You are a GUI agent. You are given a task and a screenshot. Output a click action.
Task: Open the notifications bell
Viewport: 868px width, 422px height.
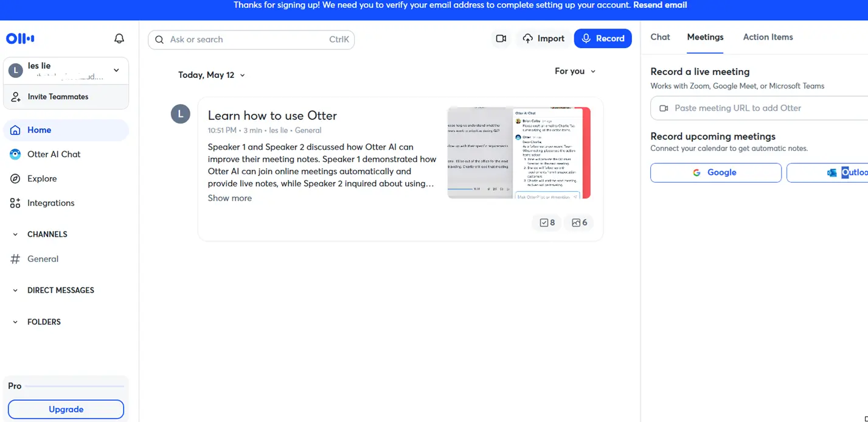point(119,38)
